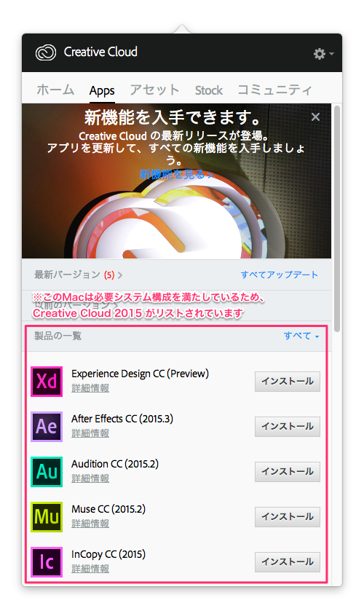Click the InCopy CC (2015) name
364x611 pixels.
108,554
